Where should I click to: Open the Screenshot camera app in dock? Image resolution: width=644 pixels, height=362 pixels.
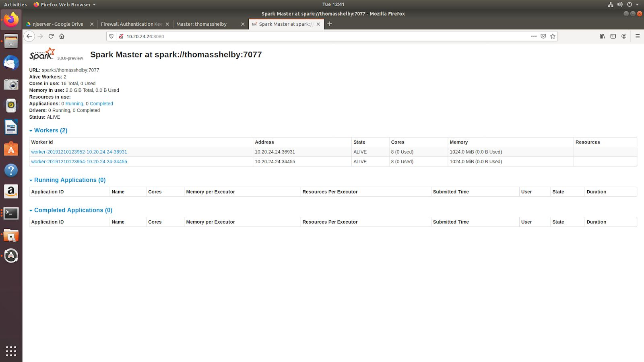(11, 84)
